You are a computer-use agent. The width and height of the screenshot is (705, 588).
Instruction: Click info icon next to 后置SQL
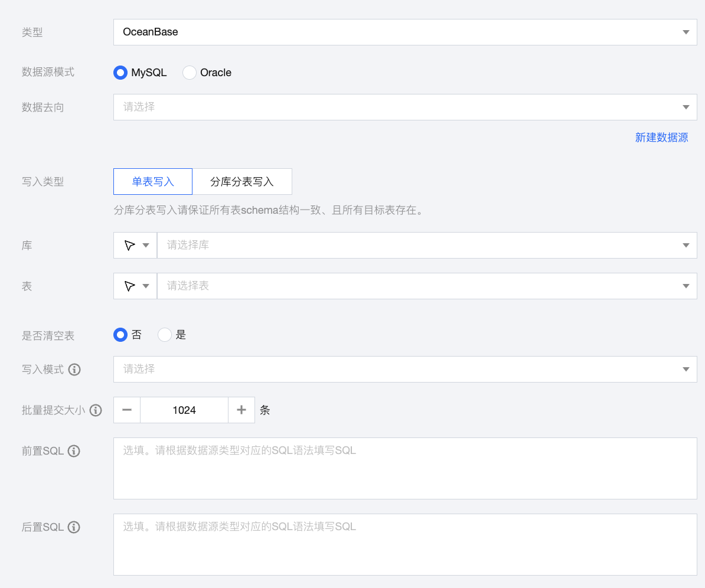point(74,527)
